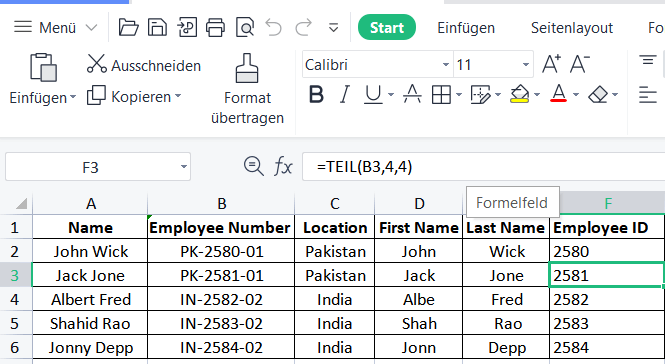Click the draw border pencil icon
Viewport: 665px width, 364px height.
[x=480, y=94]
